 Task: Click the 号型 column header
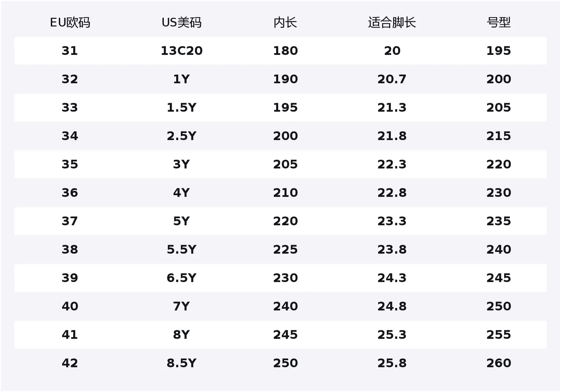pos(499,22)
